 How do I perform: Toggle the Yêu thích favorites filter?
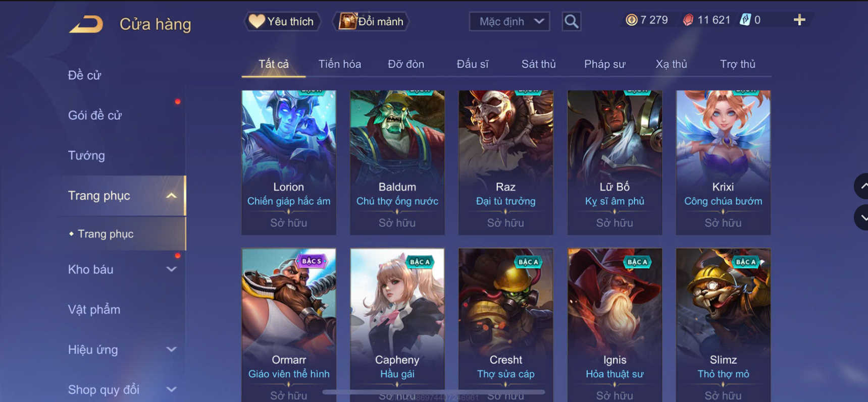(x=282, y=21)
